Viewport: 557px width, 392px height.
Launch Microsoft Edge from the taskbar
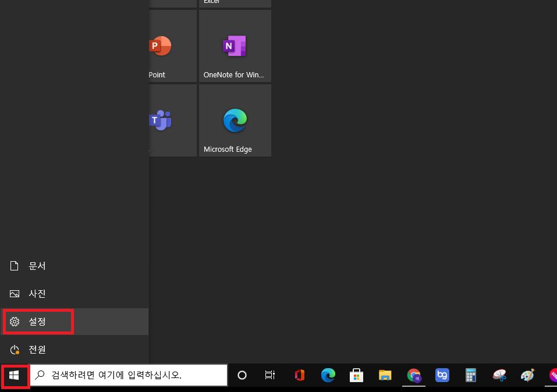[328, 375]
